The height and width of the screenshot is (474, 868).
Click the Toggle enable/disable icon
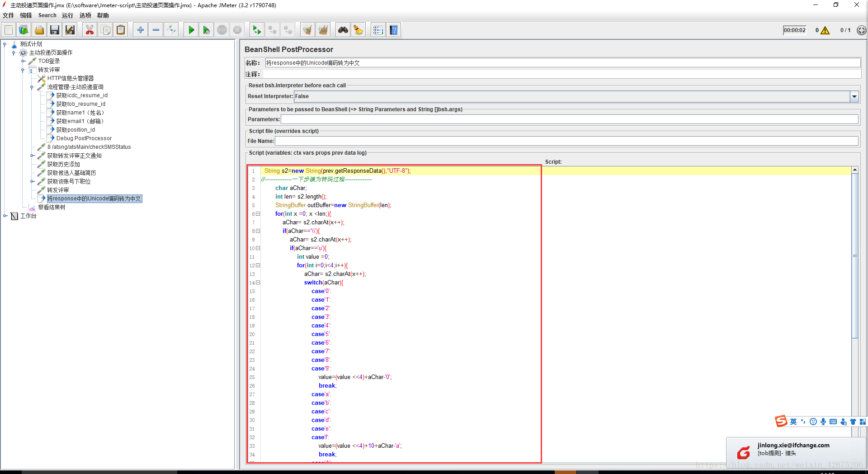[x=171, y=30]
